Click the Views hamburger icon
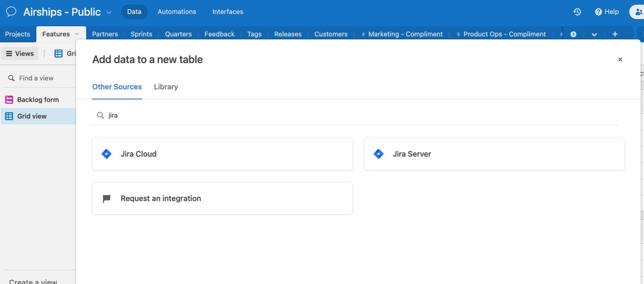This screenshot has height=284, width=644. (9, 53)
